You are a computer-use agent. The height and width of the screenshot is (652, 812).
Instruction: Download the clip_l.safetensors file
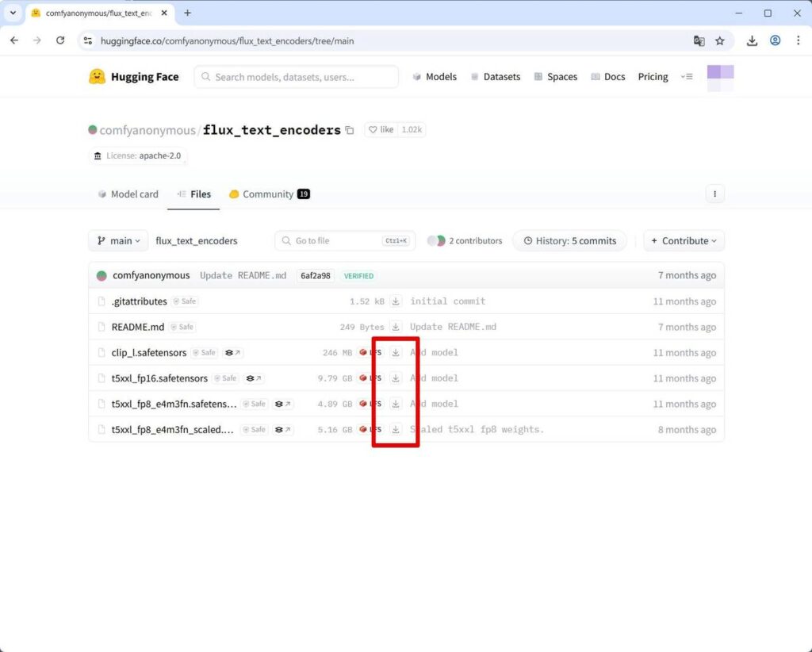tap(396, 353)
